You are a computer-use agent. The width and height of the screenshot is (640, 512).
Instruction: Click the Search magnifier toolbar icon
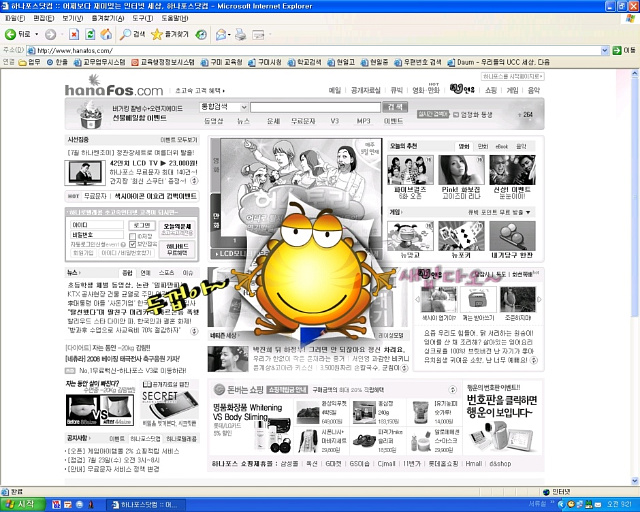125,35
